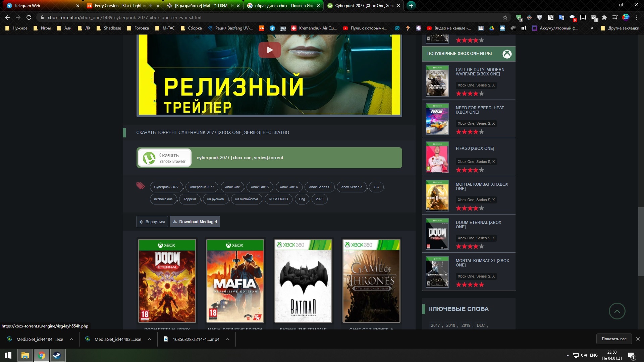Expand options for MediaGet_id44484 download

tap(71, 339)
